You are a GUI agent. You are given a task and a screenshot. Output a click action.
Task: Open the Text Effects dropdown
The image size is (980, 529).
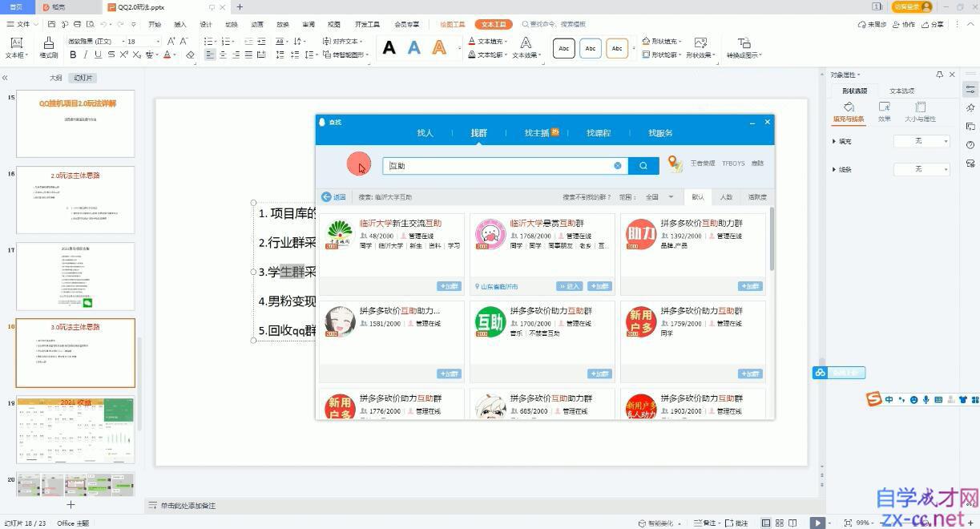(x=526, y=47)
